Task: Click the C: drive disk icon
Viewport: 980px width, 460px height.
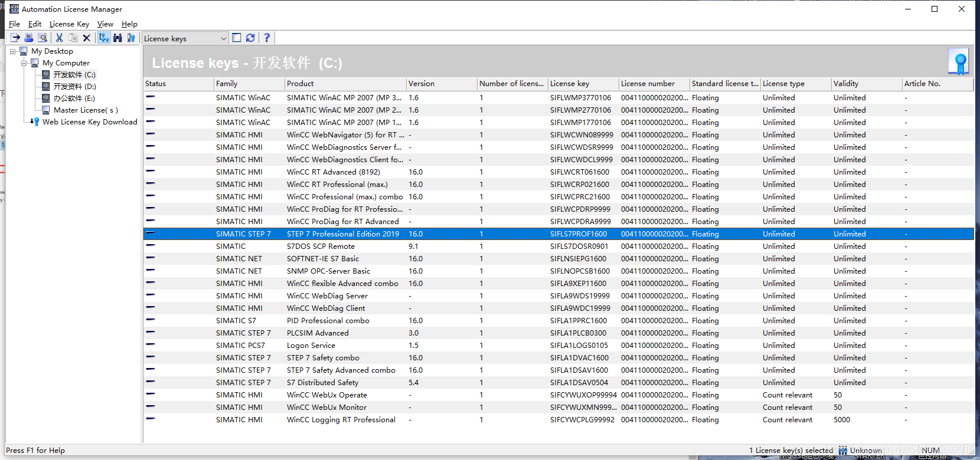Action: [x=46, y=75]
